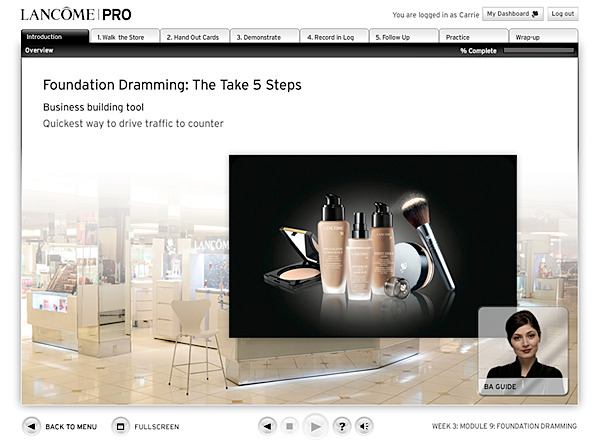This screenshot has width=600, height=445.
Task: Click the text Business building tool
Action: [x=93, y=107]
